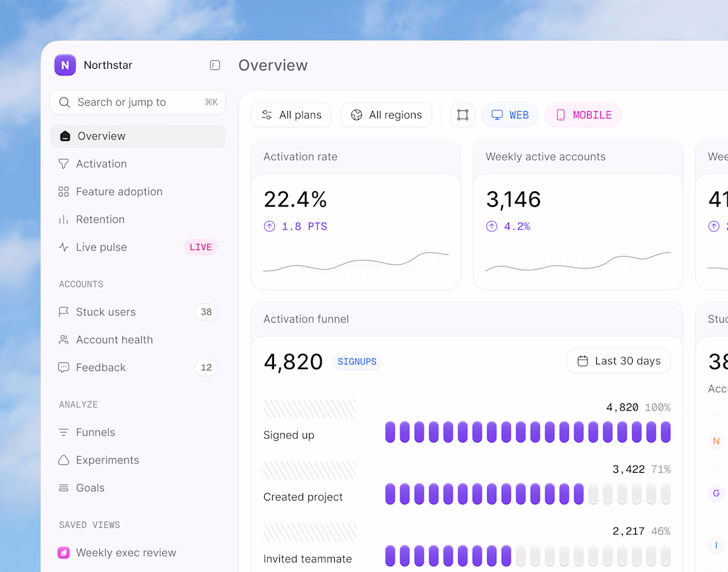
Task: Click the Account health people icon
Action: pyautogui.click(x=64, y=340)
